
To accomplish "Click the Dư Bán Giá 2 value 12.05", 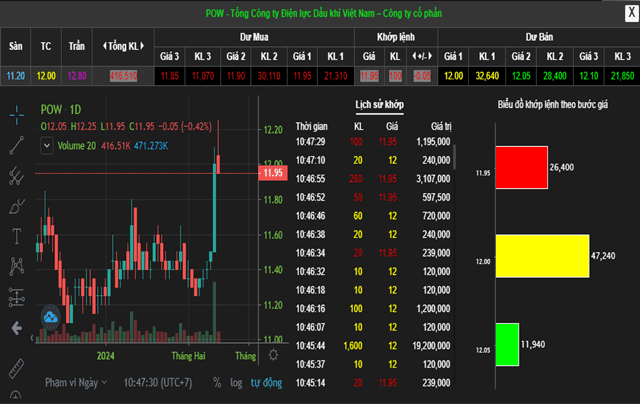I will (521, 76).
